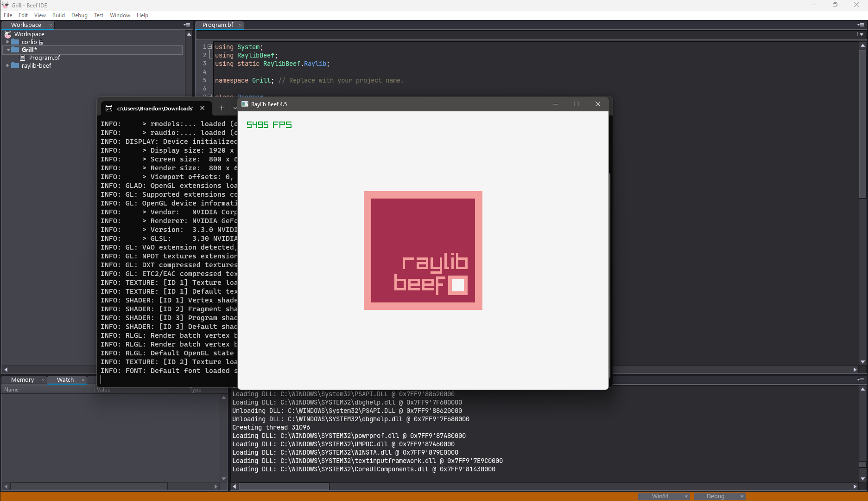Select the raylib-beef project row
The image size is (868, 501).
(x=36, y=66)
